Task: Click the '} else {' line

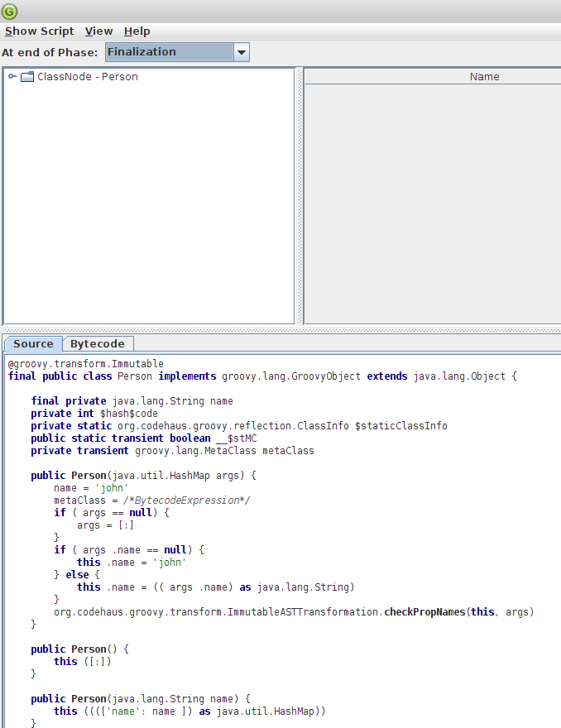Action: click(x=77, y=575)
